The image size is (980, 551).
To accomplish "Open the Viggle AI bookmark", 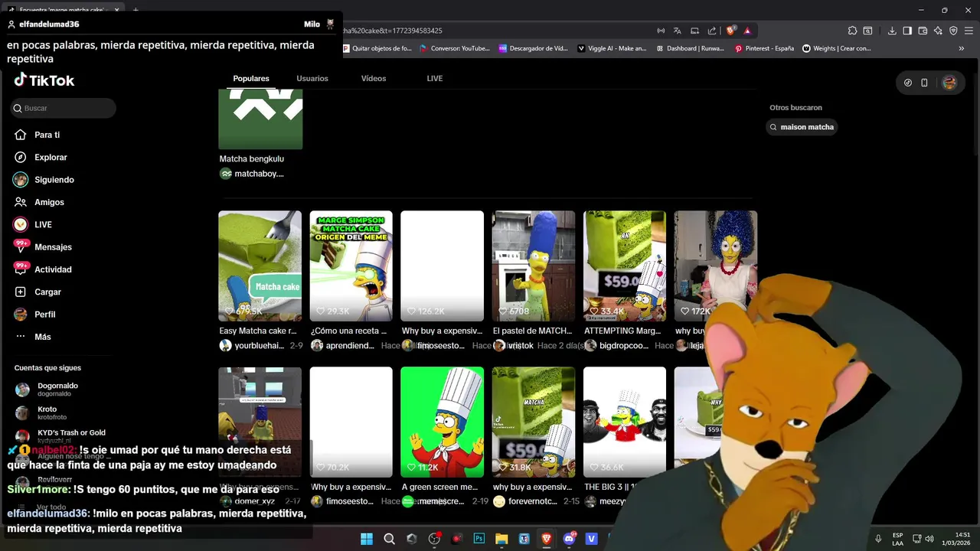I will [x=611, y=48].
